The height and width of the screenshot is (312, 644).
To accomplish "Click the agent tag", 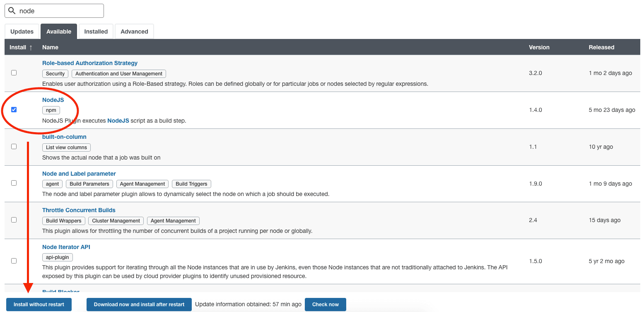I will 53,184.
